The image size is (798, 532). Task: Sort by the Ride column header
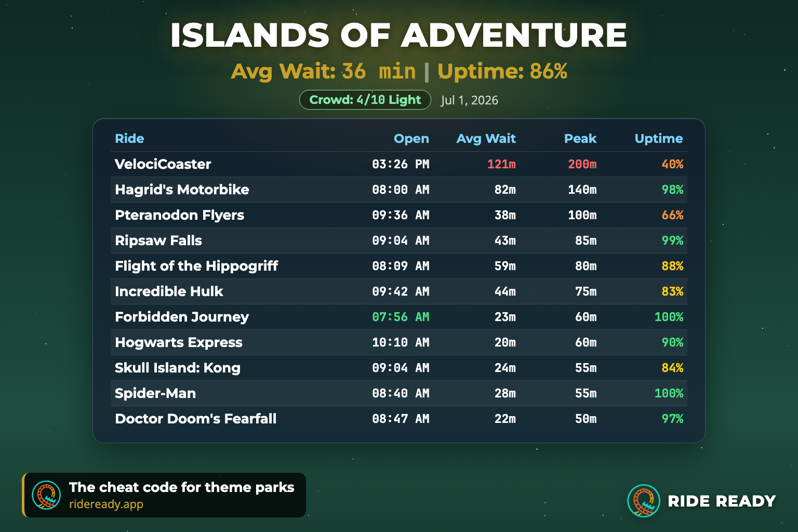[x=129, y=139]
